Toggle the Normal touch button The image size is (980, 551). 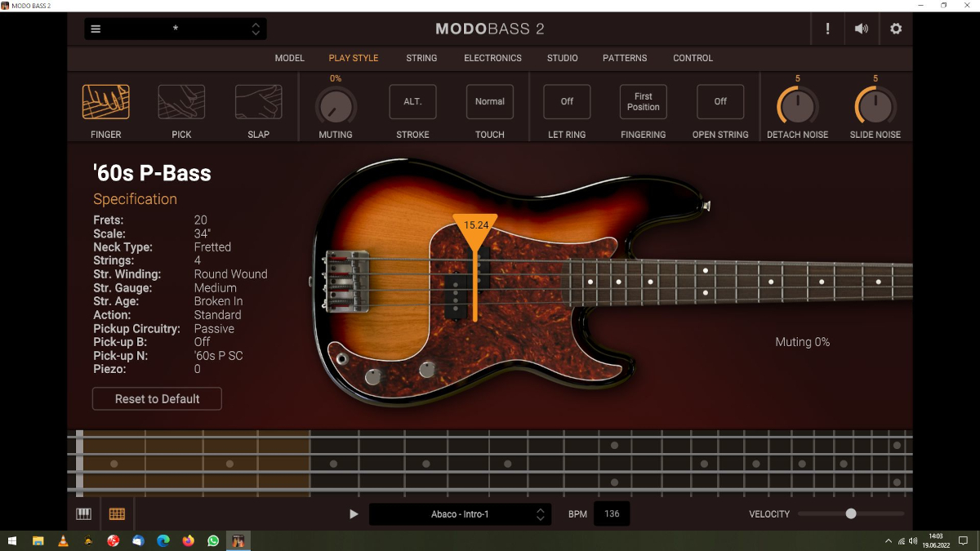click(490, 102)
